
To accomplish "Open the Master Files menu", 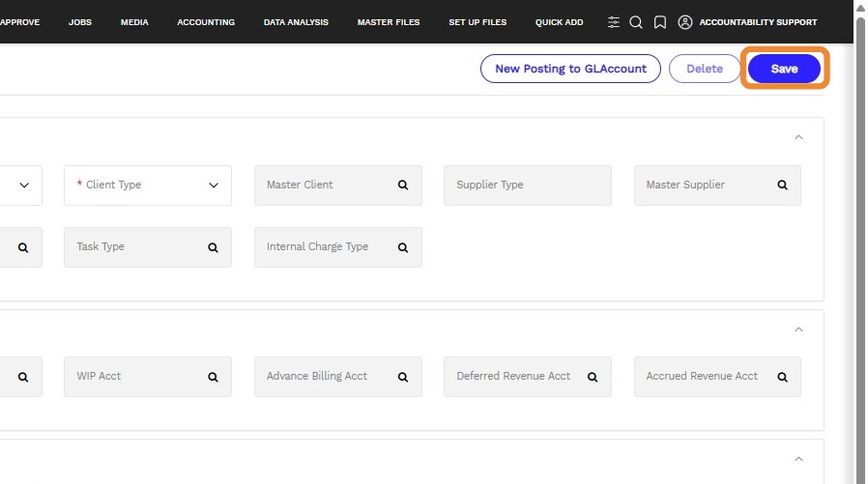I will [389, 22].
